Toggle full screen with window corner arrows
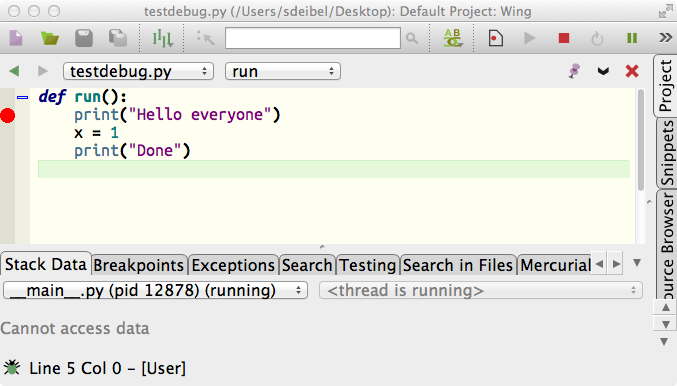 click(665, 11)
